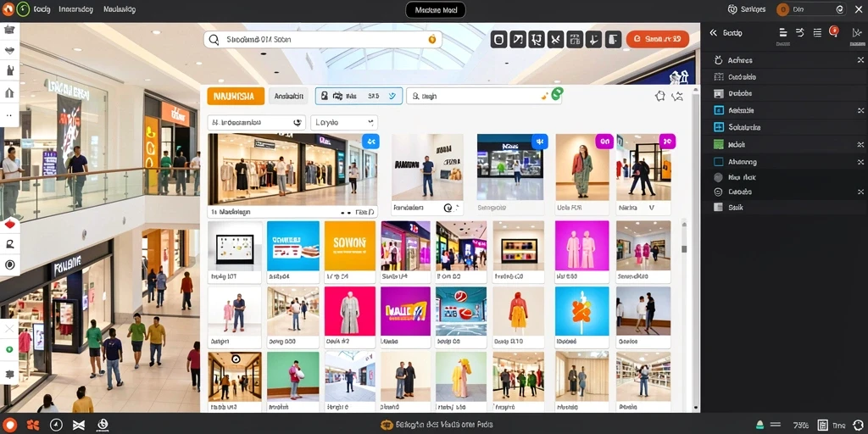Screen dimensions: 868x434
Task: Open the grid view icon in bottom right
Action: click(x=822, y=426)
